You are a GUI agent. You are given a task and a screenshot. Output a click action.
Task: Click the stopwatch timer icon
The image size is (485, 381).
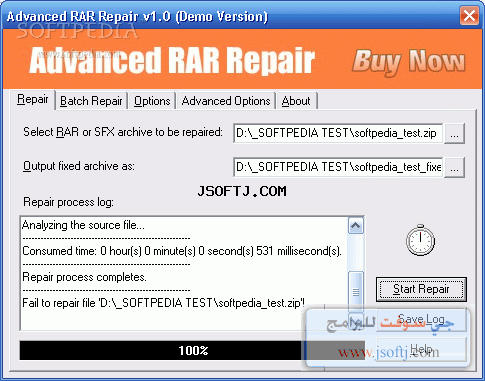tap(420, 240)
